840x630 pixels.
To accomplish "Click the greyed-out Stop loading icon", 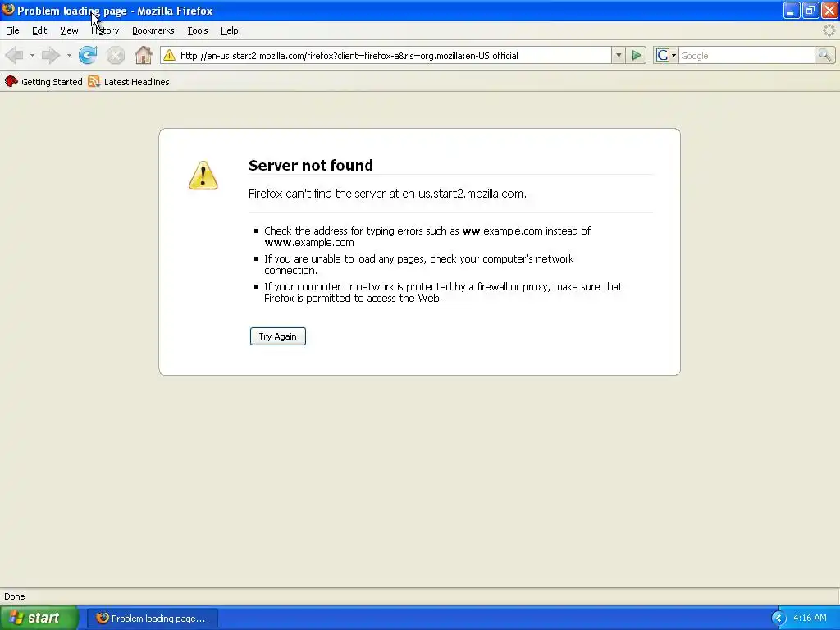I will (x=115, y=55).
